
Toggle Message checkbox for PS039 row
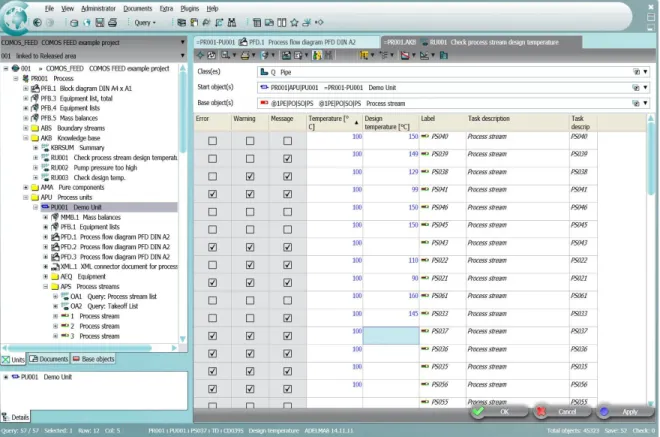coord(287,159)
